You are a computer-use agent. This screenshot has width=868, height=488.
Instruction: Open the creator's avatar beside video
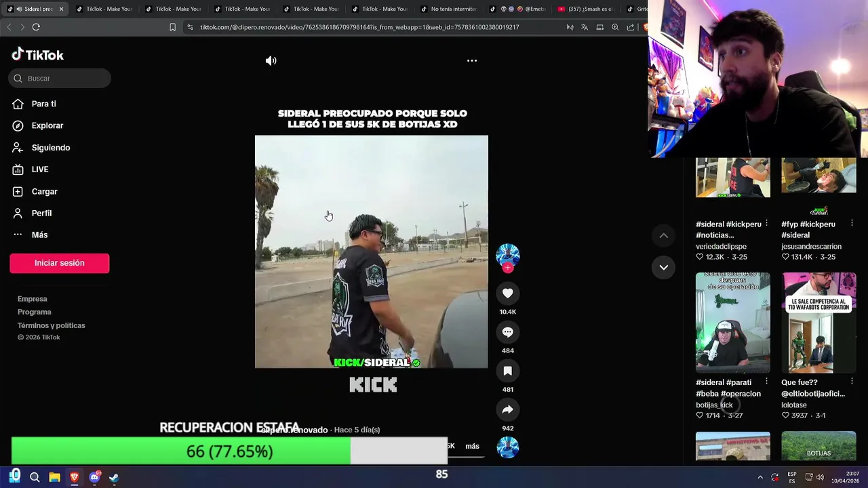507,255
